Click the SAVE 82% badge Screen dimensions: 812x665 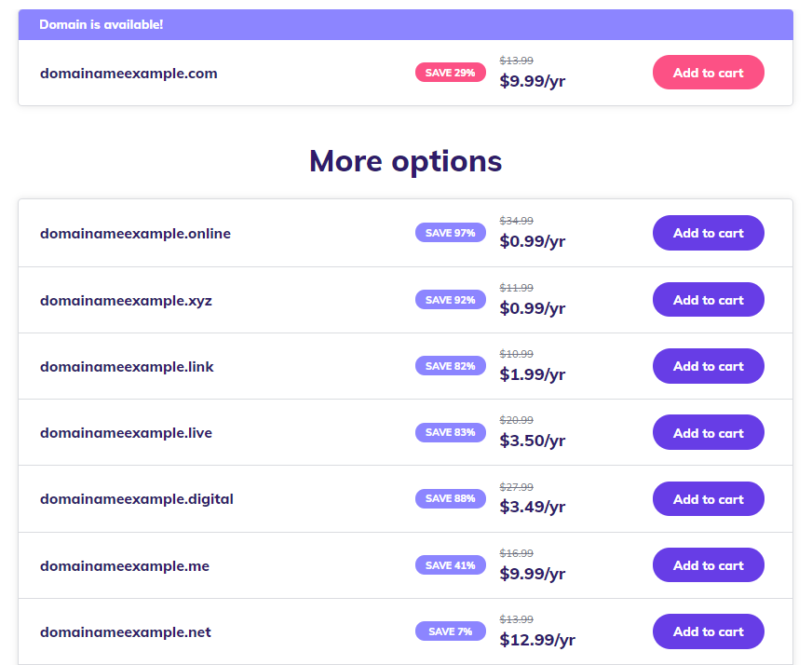click(450, 366)
